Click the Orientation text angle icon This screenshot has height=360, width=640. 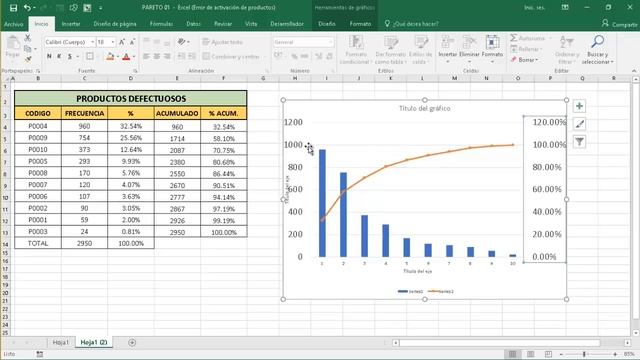181,42
